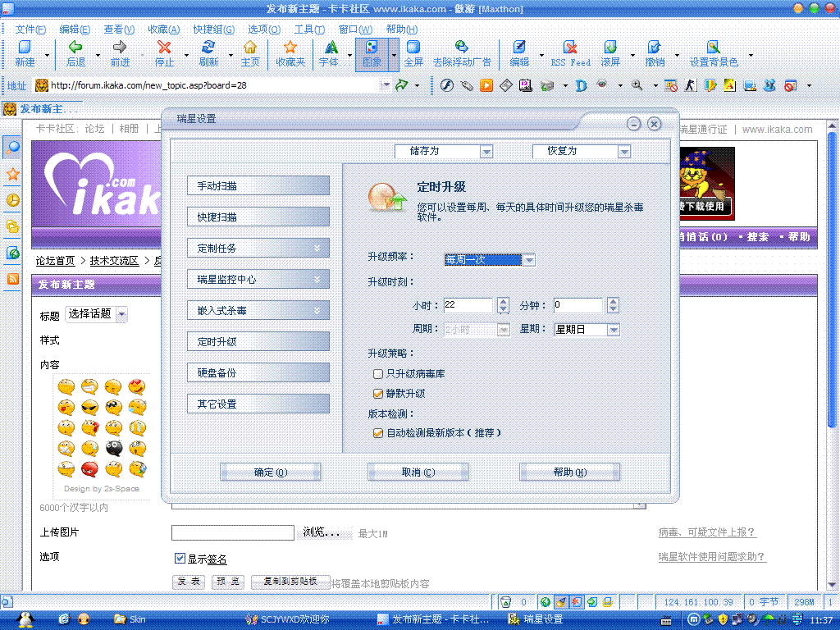Viewport: 840px width, 630px height.
Task: Open 升级频率 每周一次 dropdown
Action: point(529,260)
